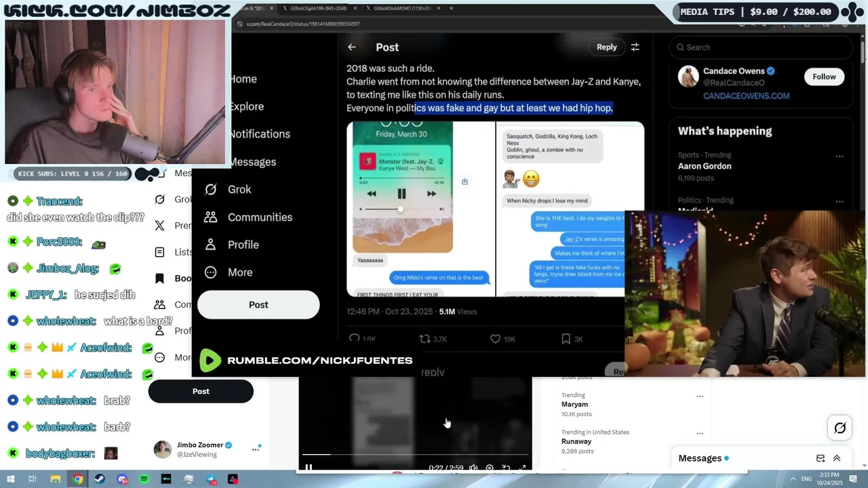
Task: Open Task View on the taskbar
Action: pos(32,479)
